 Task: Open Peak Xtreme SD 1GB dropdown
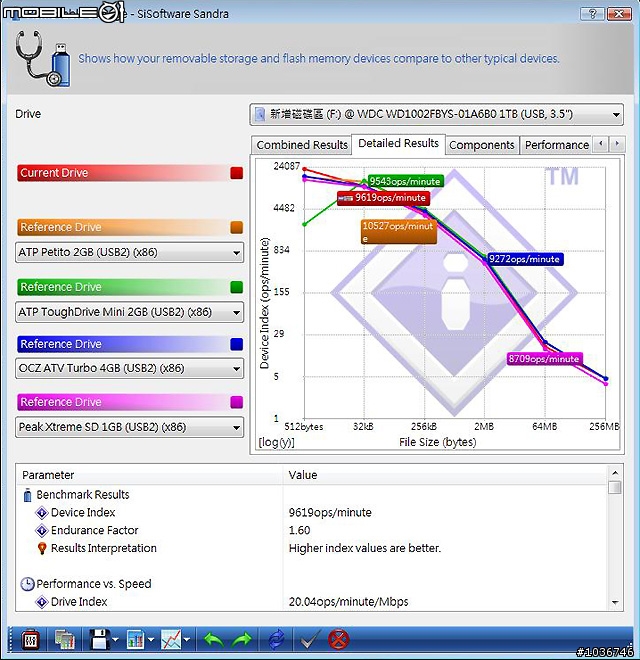tap(129, 427)
